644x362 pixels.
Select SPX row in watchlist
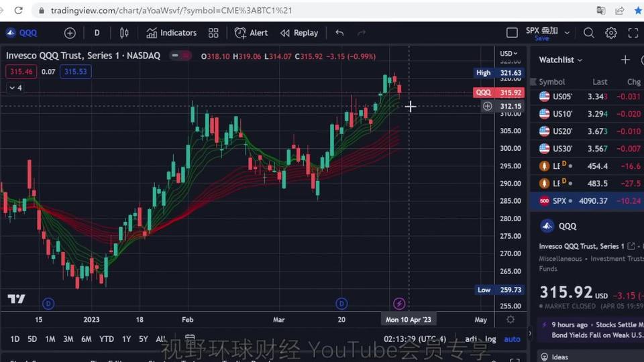(587, 201)
